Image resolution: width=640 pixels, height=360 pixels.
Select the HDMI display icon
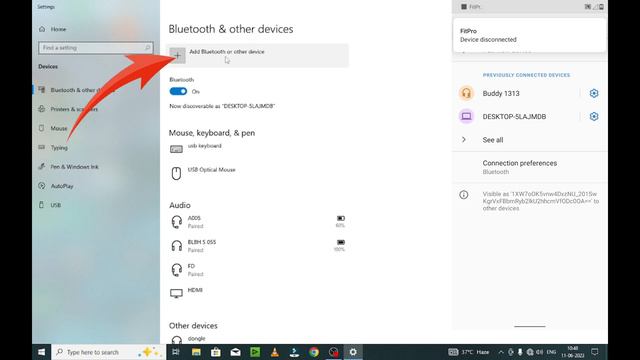pos(176,293)
